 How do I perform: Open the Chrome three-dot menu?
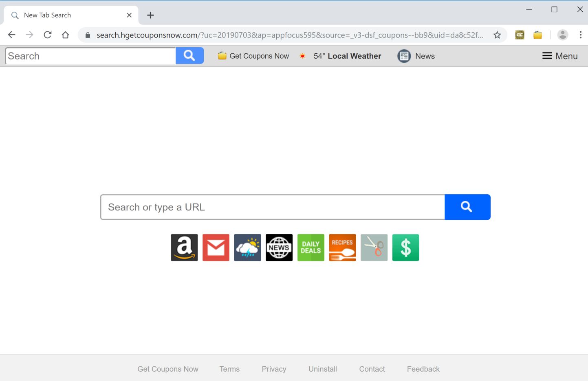pos(581,35)
